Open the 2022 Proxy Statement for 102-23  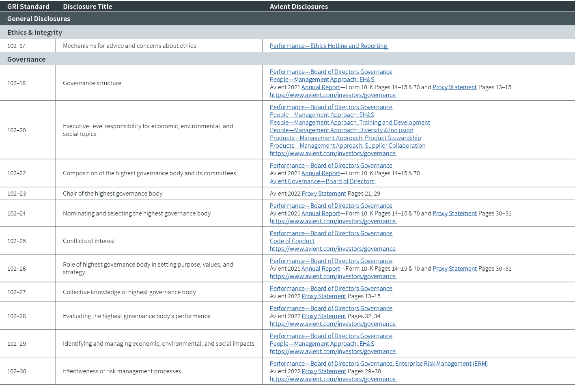tap(323, 193)
